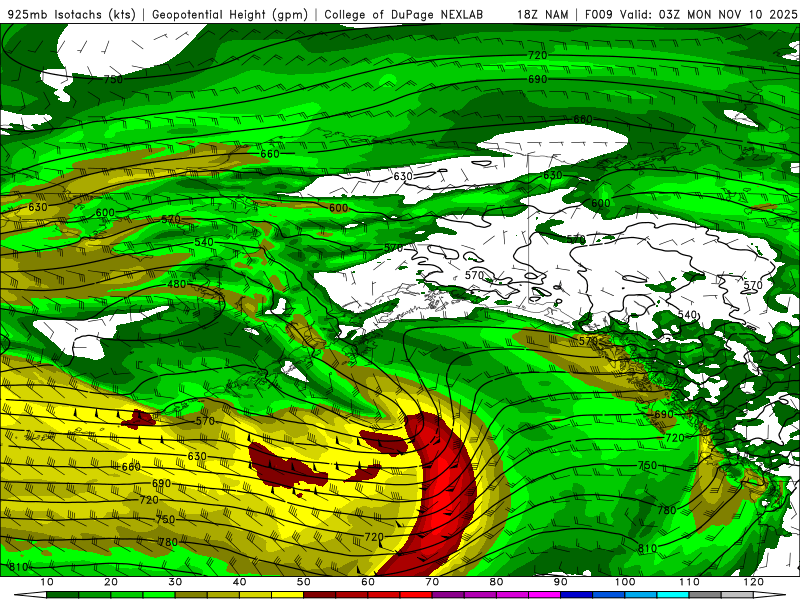Click the '925mb Isotachs (kts)' title text
The image size is (800, 600).
pyautogui.click(x=72, y=14)
